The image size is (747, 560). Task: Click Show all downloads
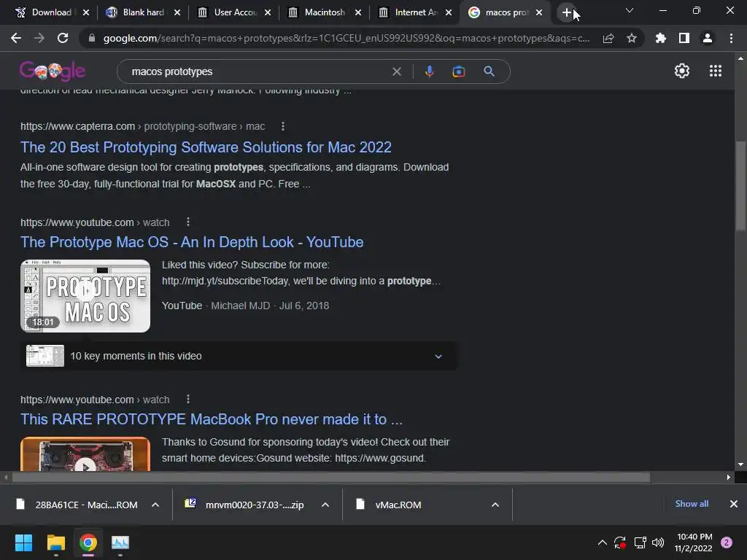(x=692, y=504)
